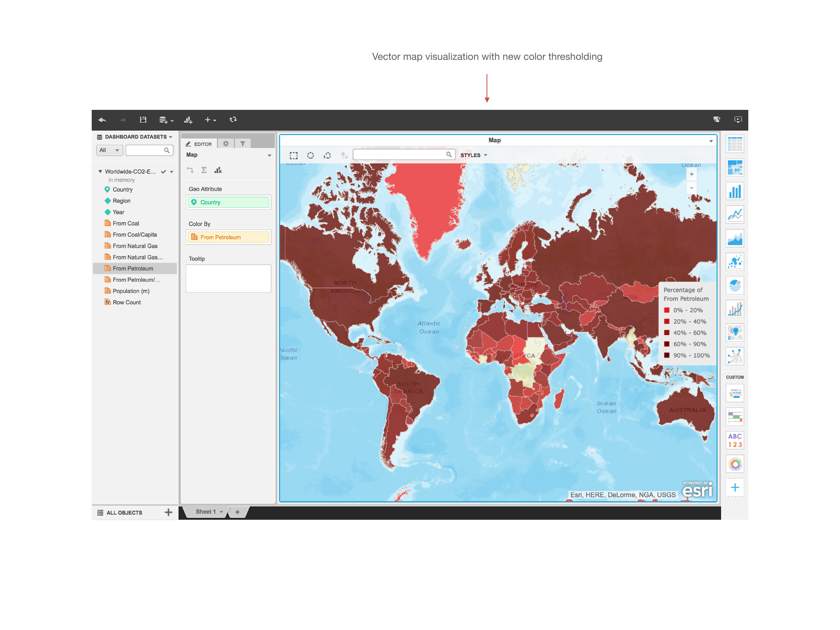The image size is (840, 630).
Task: Click the circle selection tool on map
Action: [x=311, y=155]
